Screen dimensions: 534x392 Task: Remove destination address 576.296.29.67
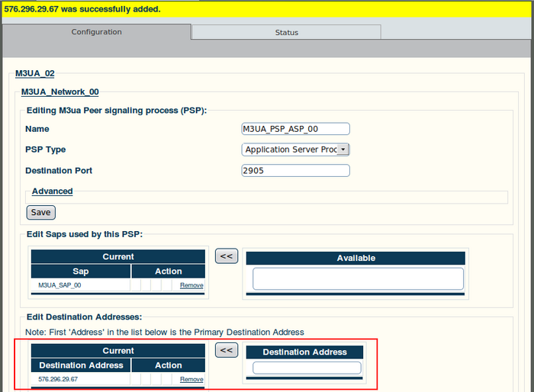pos(191,379)
